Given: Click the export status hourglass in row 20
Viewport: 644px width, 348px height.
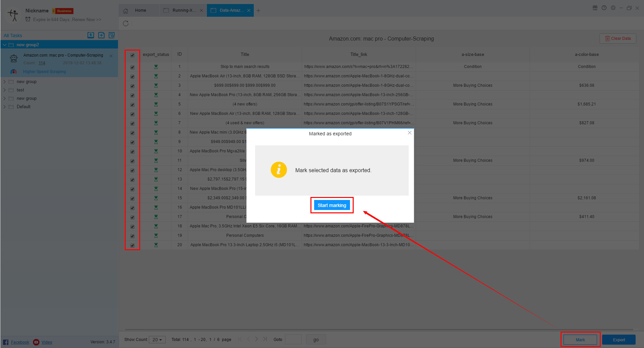Looking at the screenshot, I should tap(156, 245).
